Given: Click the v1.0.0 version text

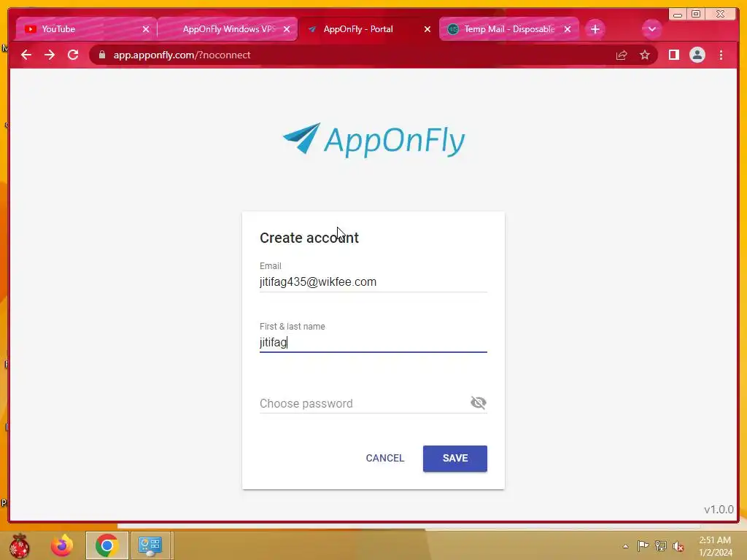Looking at the screenshot, I should pos(719,510).
